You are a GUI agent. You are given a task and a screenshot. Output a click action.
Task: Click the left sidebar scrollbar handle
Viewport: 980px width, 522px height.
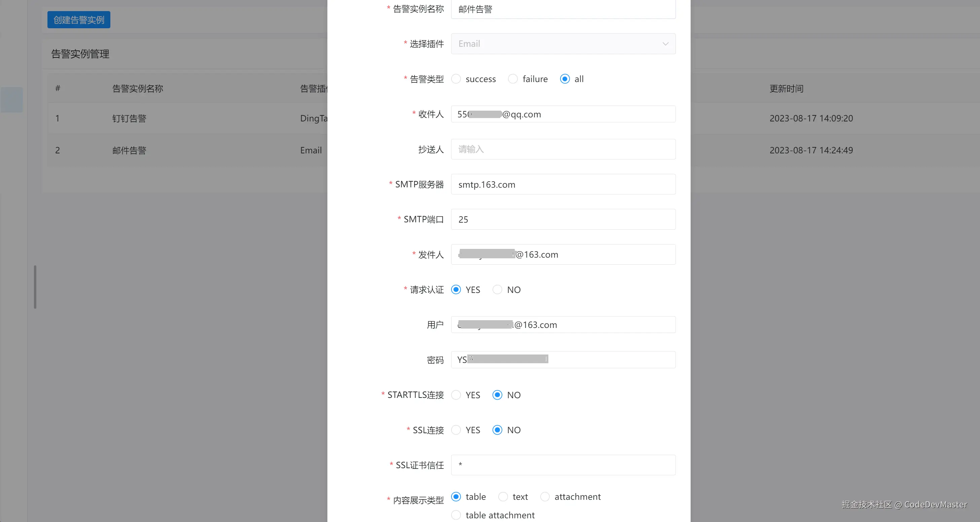coord(35,287)
